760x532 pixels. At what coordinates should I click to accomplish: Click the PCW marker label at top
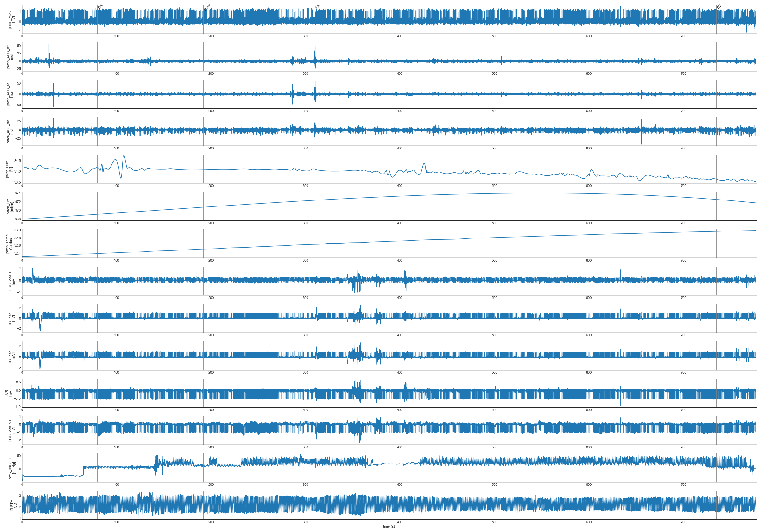[207, 7]
